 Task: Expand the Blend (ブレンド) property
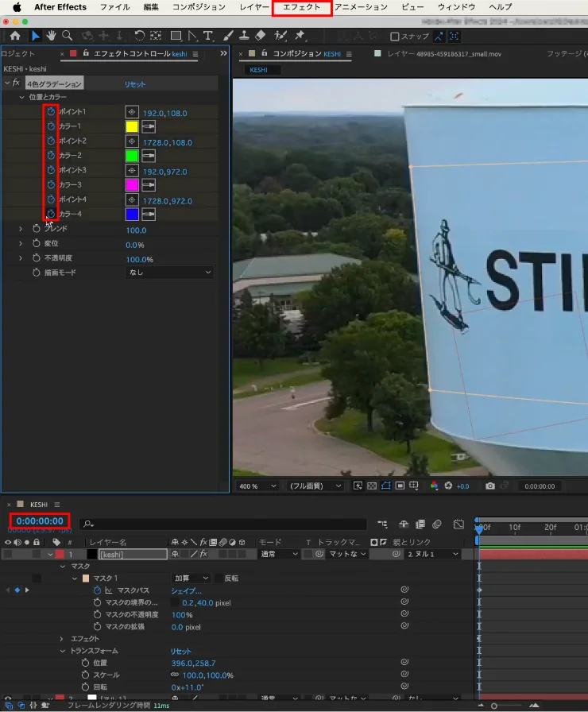click(x=21, y=229)
